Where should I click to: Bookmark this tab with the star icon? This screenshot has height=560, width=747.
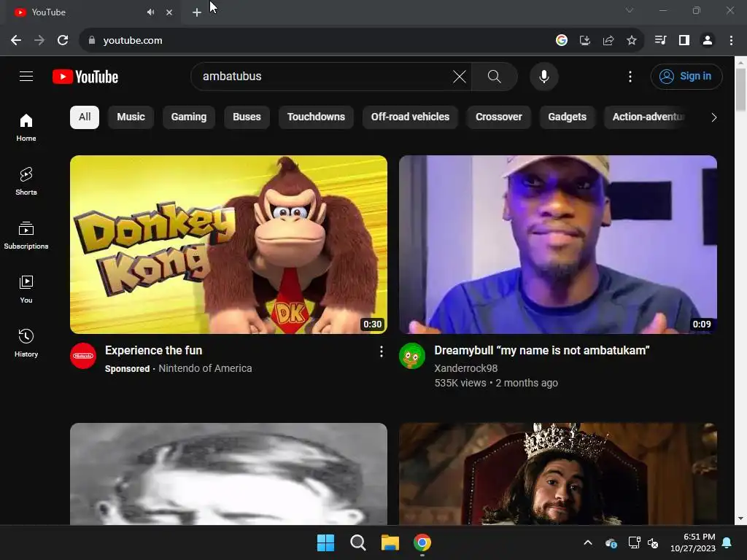631,41
